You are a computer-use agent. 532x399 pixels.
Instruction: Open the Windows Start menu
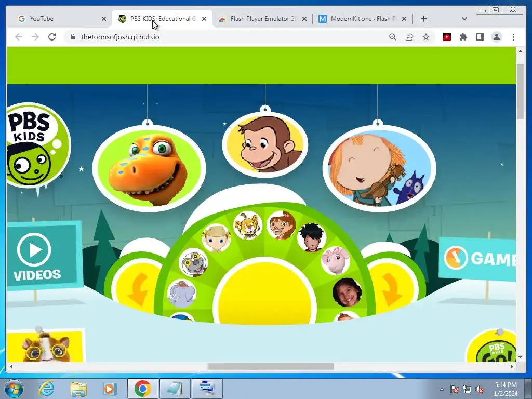pyautogui.click(x=14, y=389)
